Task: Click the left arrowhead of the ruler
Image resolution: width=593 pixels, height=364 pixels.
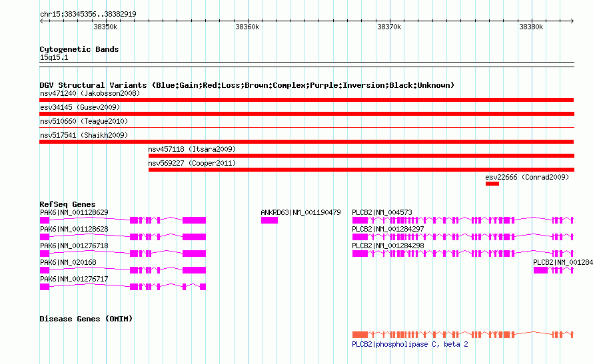Action: [x=41, y=21]
